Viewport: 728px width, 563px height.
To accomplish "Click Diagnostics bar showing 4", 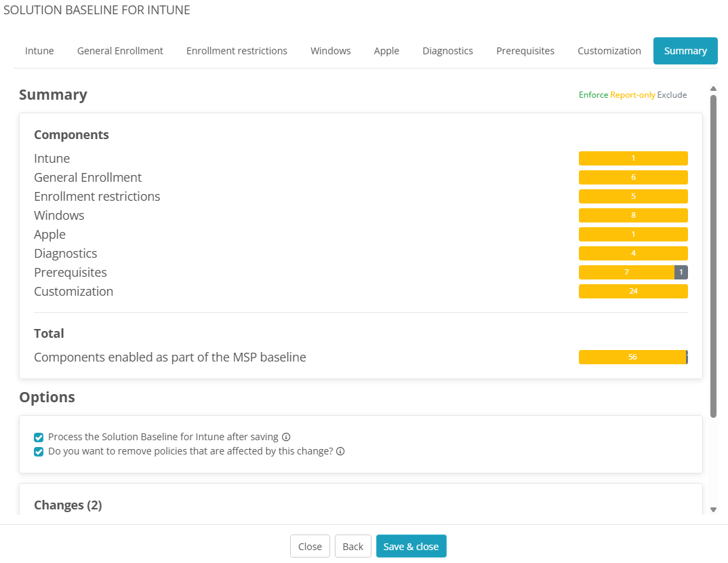I will [x=633, y=254].
